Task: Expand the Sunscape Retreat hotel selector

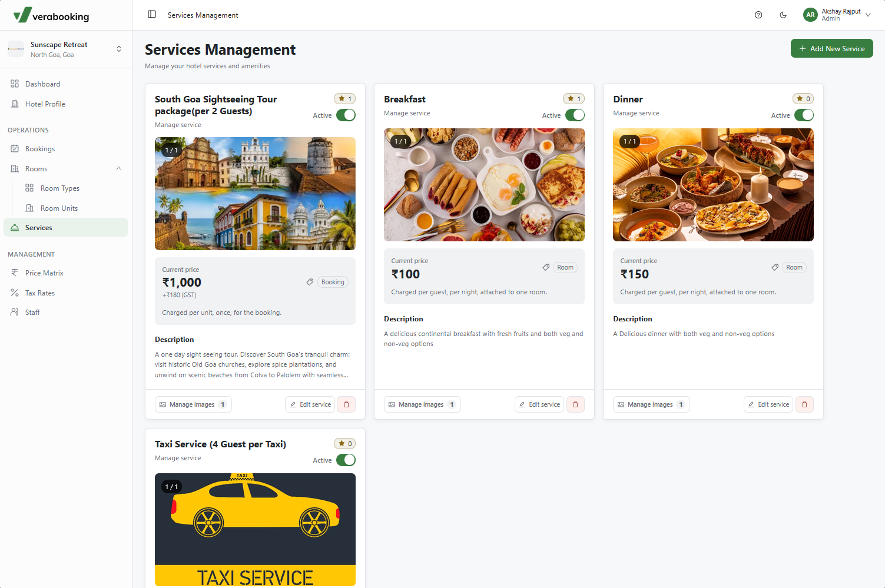Action: pyautogui.click(x=119, y=49)
